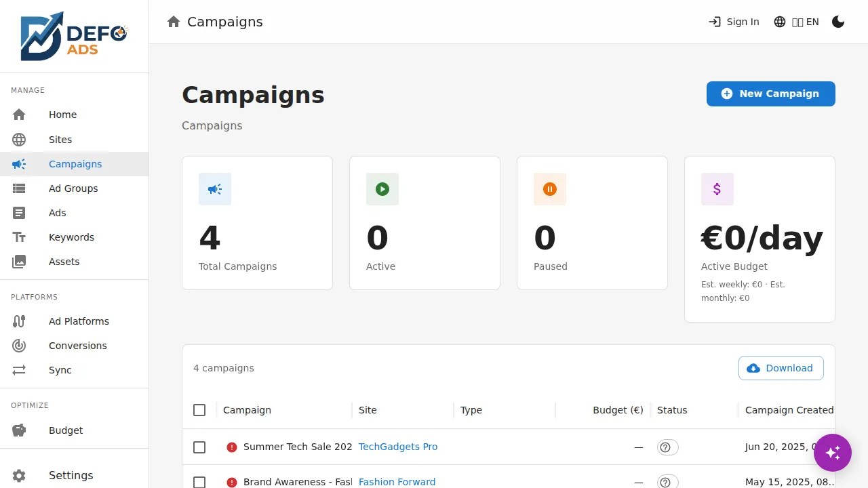Image resolution: width=868 pixels, height=488 pixels.
Task: Open the Ad Platforms menu item
Action: click(74, 321)
